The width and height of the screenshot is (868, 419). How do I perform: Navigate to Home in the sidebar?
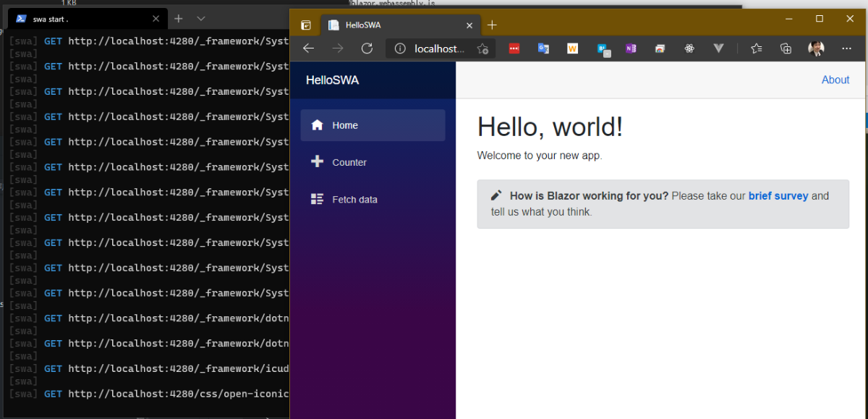tap(373, 125)
